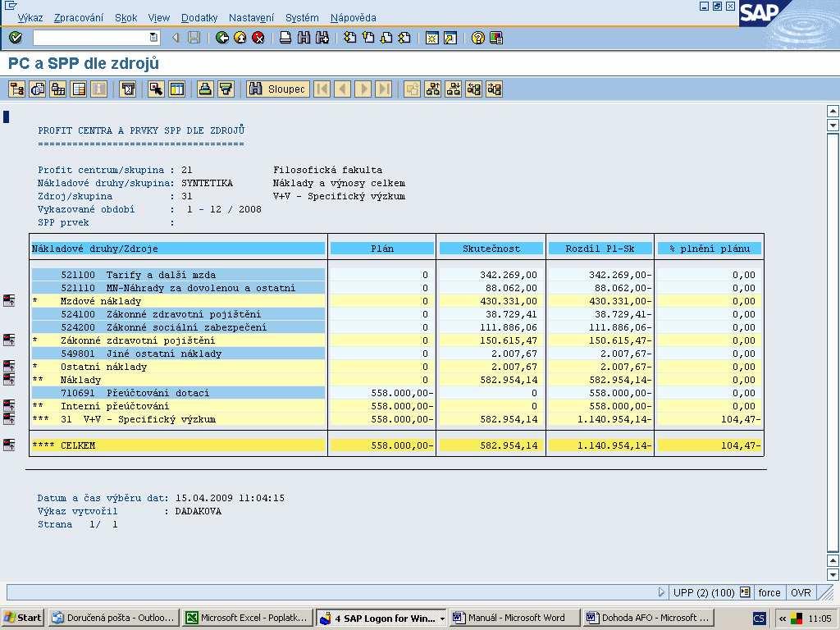Click the 430.331,00 value in Skutečnost column
Image resolution: width=840 pixels, height=630 pixels.
[x=509, y=301]
